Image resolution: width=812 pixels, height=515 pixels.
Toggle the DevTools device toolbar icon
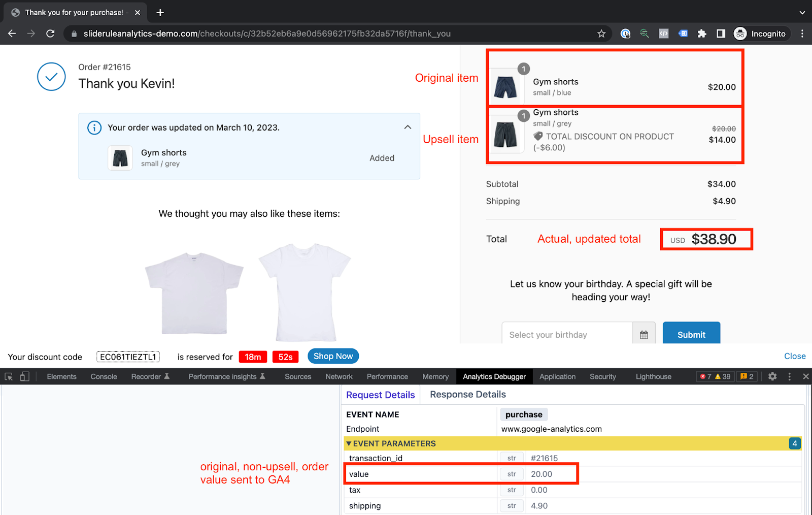pos(24,376)
